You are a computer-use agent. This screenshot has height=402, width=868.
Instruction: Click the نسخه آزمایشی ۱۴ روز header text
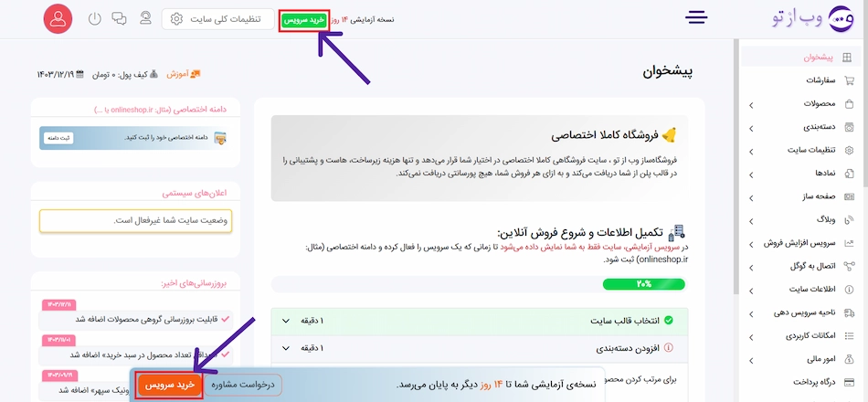click(x=363, y=19)
